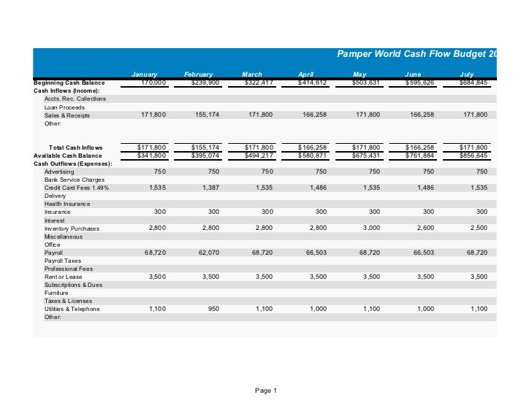The width and height of the screenshot is (532, 411).
Task: Click the February column header
Action: point(198,74)
